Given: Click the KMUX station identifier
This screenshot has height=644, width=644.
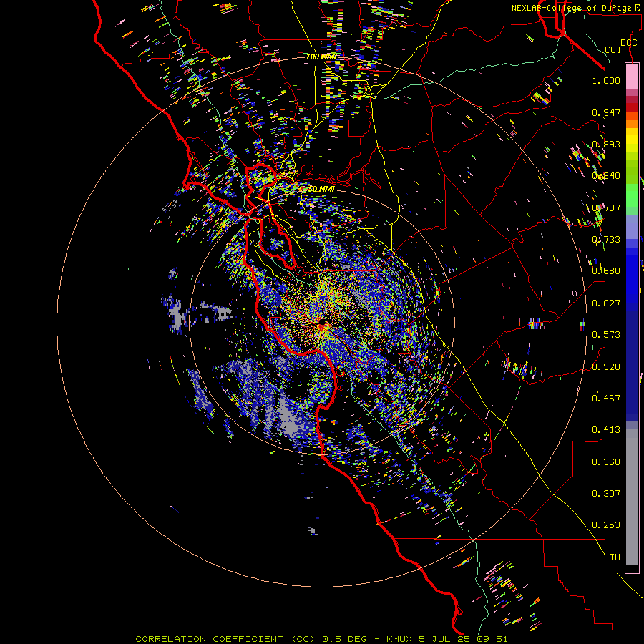Looking at the screenshot, I should tap(400, 639).
